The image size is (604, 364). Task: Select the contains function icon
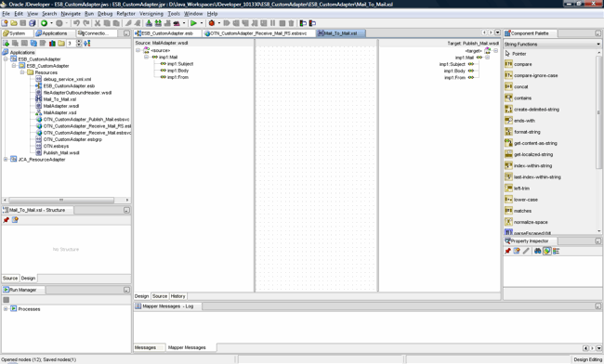point(508,97)
